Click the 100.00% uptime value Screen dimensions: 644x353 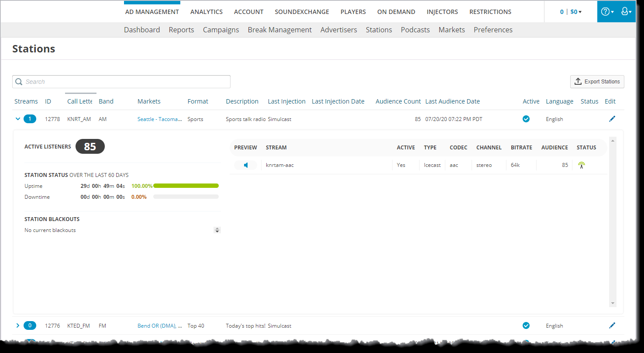pyautogui.click(x=142, y=186)
